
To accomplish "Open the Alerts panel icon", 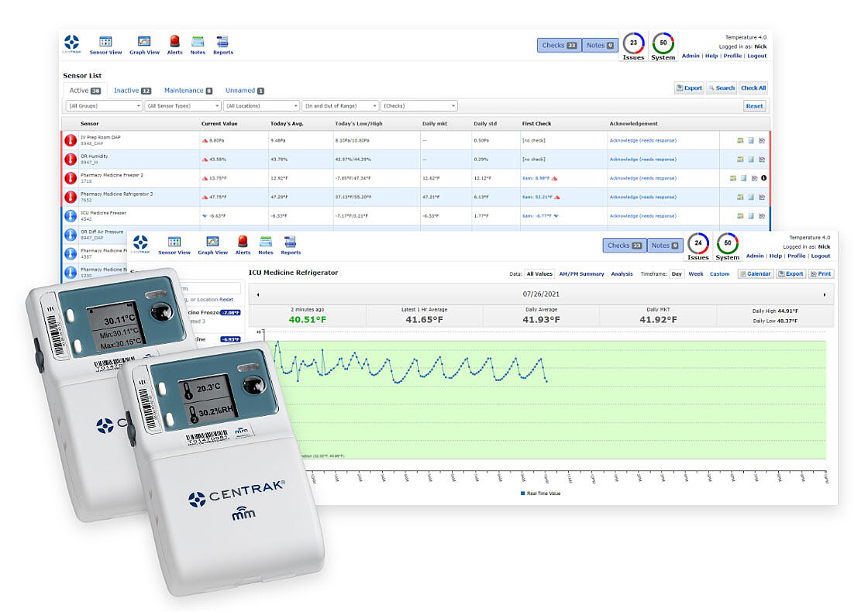I will [175, 44].
